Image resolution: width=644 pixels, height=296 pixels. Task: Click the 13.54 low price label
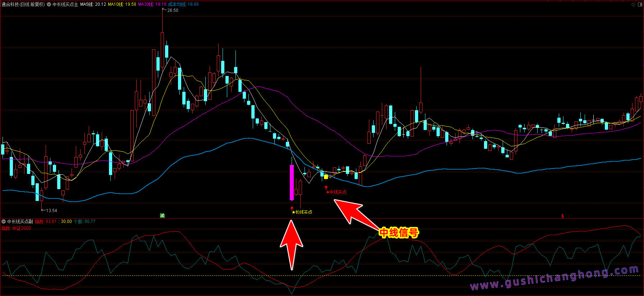tap(51, 211)
